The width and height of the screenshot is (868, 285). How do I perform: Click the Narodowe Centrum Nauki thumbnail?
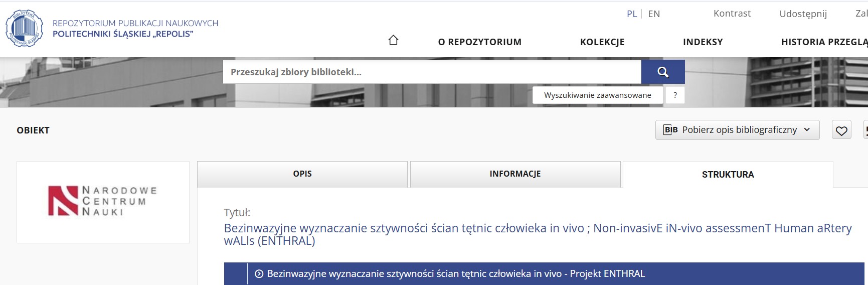click(x=103, y=202)
